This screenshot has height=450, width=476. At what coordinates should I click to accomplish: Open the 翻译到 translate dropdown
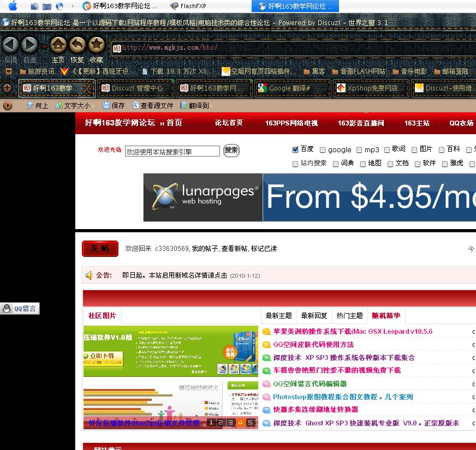click(x=197, y=105)
